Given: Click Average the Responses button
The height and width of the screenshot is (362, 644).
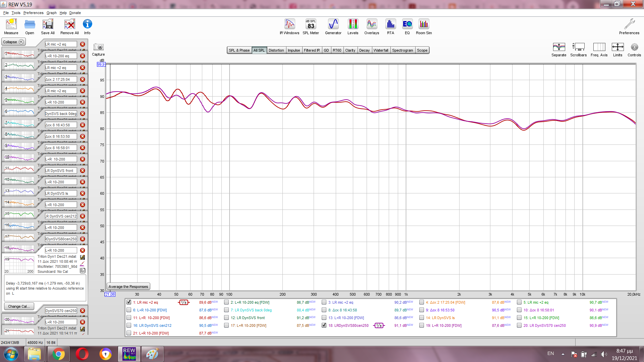Looking at the screenshot, I should click(128, 287).
